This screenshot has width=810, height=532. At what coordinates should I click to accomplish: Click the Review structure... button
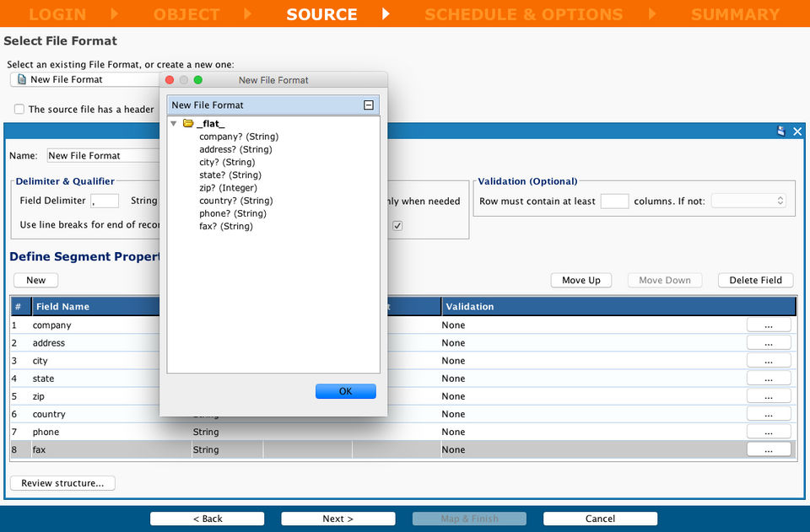tap(62, 483)
